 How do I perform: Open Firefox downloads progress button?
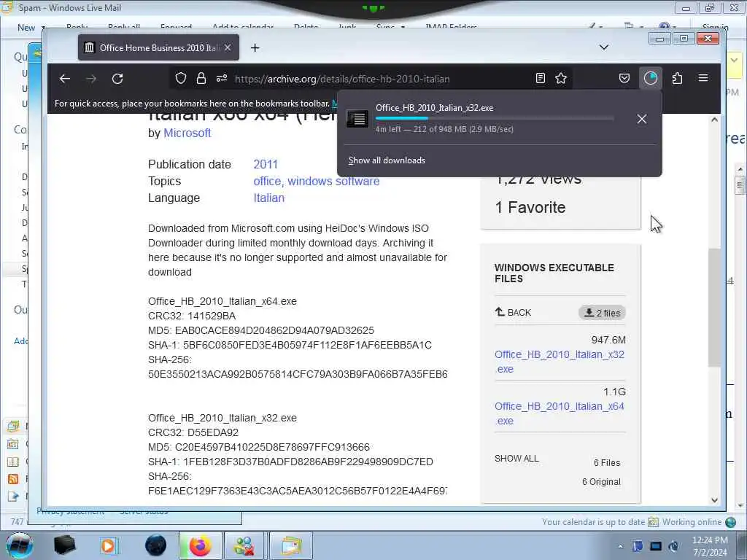click(650, 78)
